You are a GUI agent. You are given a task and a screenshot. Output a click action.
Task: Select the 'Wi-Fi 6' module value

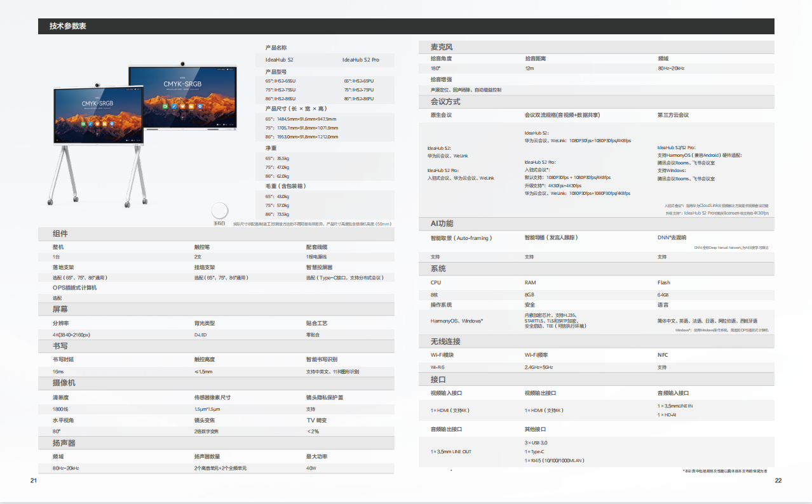[437, 368]
